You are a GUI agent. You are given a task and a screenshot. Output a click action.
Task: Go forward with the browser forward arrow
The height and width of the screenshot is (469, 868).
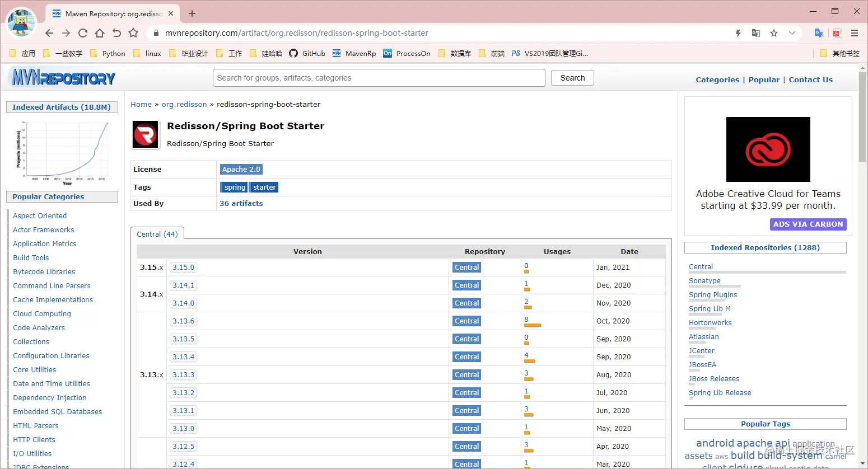[x=66, y=33]
